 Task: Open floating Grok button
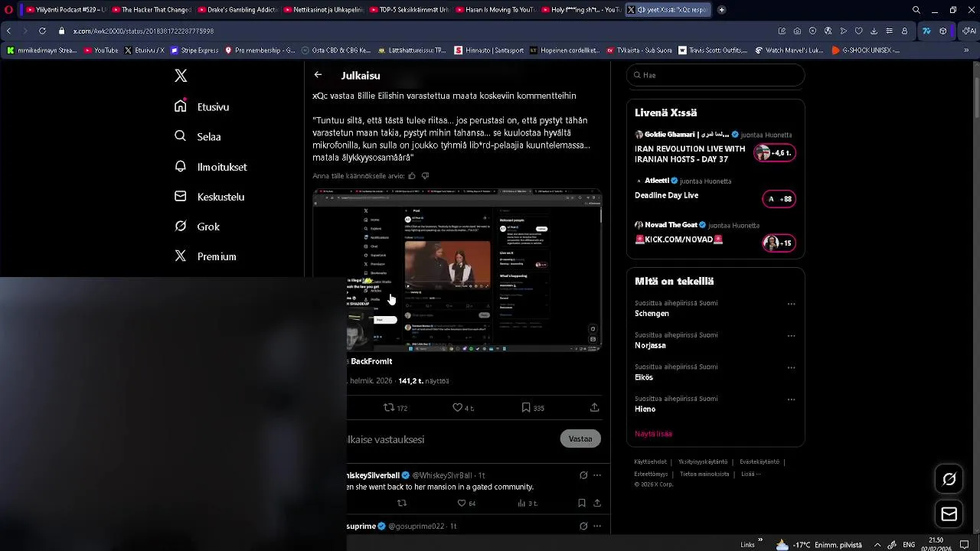click(949, 479)
